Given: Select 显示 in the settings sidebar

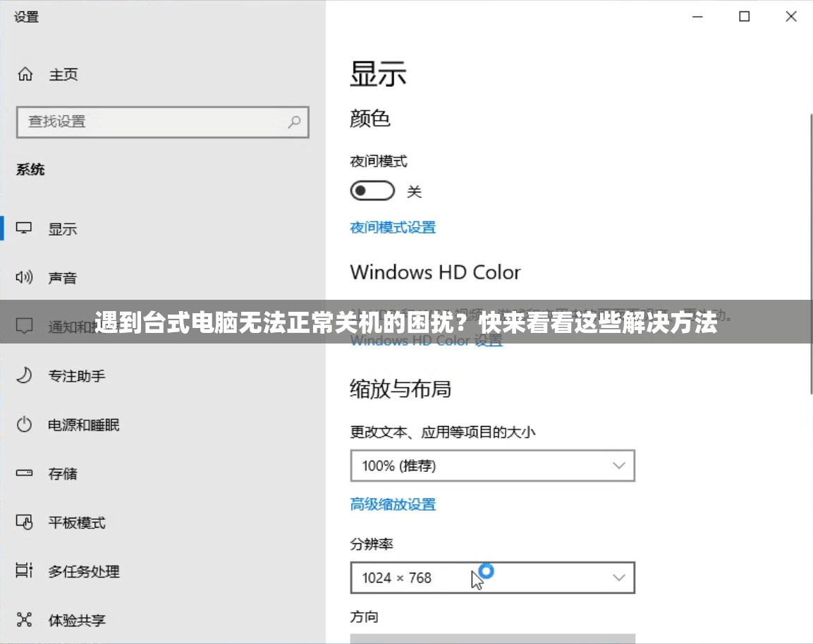Looking at the screenshot, I should click(62, 229).
